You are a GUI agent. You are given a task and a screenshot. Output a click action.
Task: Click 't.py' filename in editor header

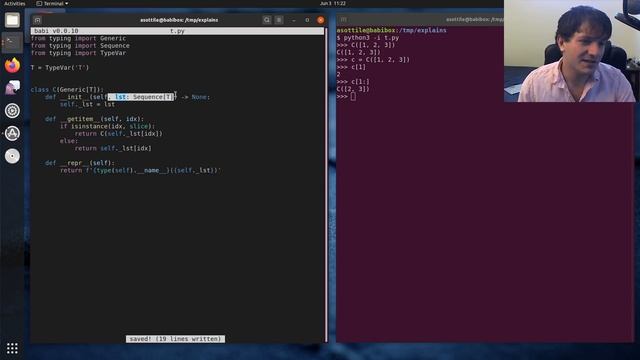[178, 31]
